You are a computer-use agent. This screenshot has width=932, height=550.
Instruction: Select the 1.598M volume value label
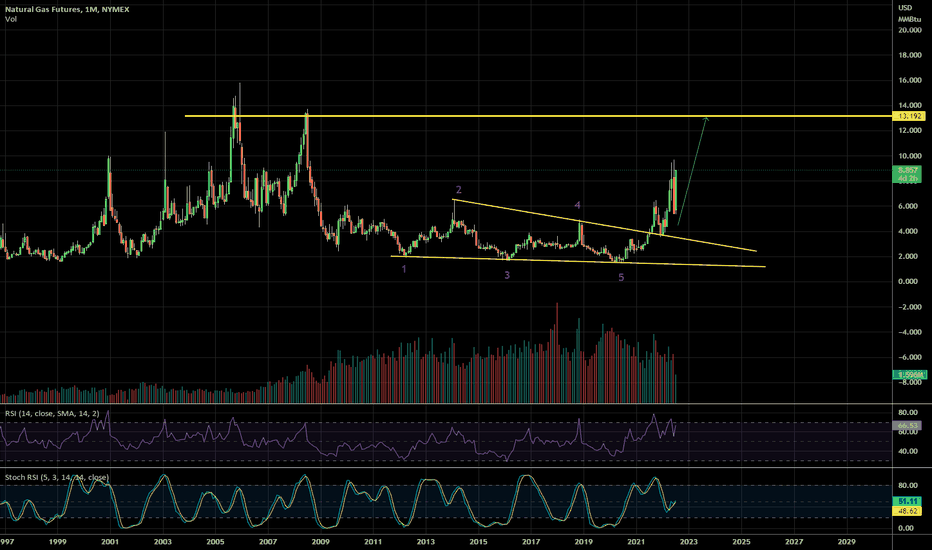point(909,375)
